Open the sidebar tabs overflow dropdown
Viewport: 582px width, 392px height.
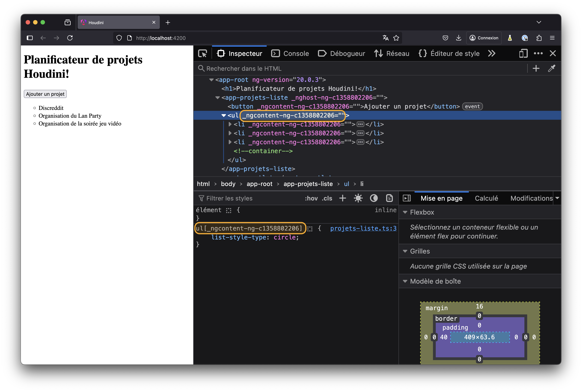point(557,198)
